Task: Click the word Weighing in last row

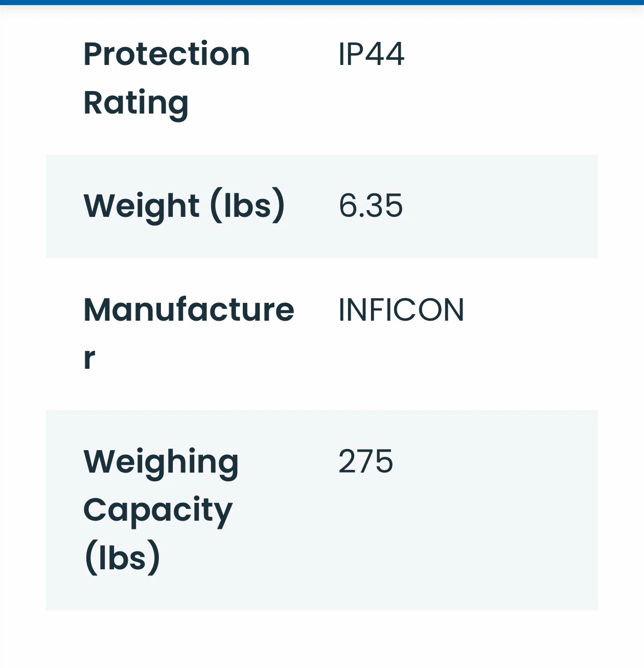Action: pyautogui.click(x=161, y=462)
